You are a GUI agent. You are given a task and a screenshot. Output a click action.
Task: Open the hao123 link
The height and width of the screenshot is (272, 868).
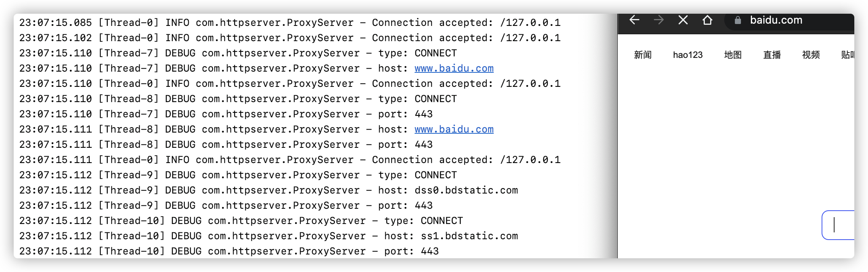(688, 55)
